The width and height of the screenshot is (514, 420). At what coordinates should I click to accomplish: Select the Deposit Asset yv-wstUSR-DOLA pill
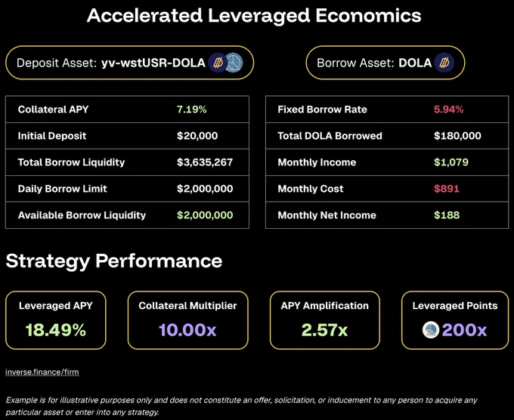(130, 63)
